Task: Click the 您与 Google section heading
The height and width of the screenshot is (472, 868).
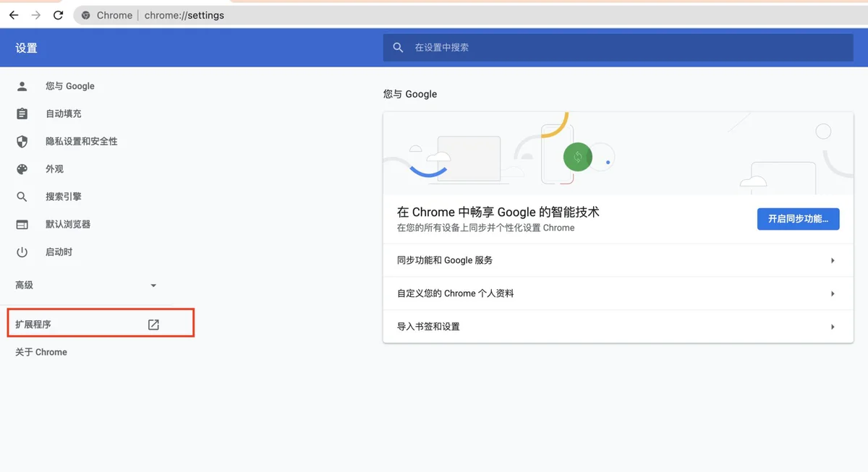Action: click(410, 94)
